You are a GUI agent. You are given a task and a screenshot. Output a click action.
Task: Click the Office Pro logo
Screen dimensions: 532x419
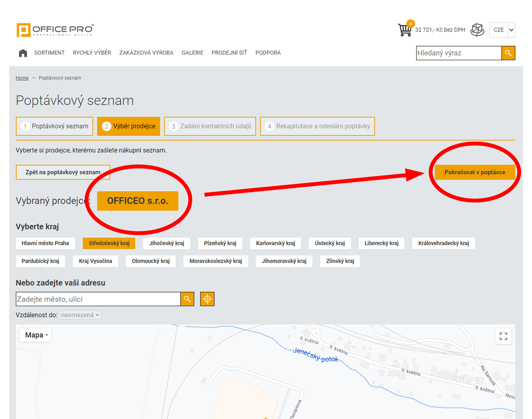[55, 30]
